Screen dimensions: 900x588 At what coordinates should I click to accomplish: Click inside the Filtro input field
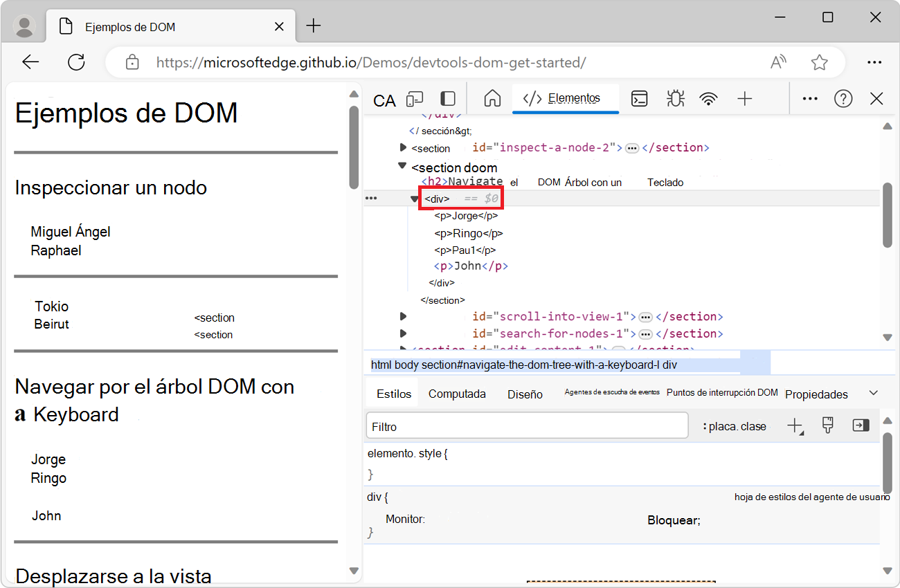point(526,425)
